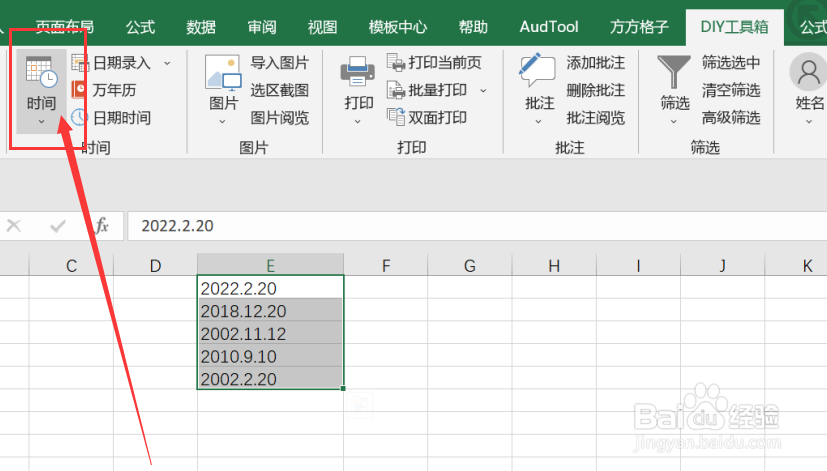The width and height of the screenshot is (827, 471).
Task: Open 万年历 calendar icon
Action: 79,90
